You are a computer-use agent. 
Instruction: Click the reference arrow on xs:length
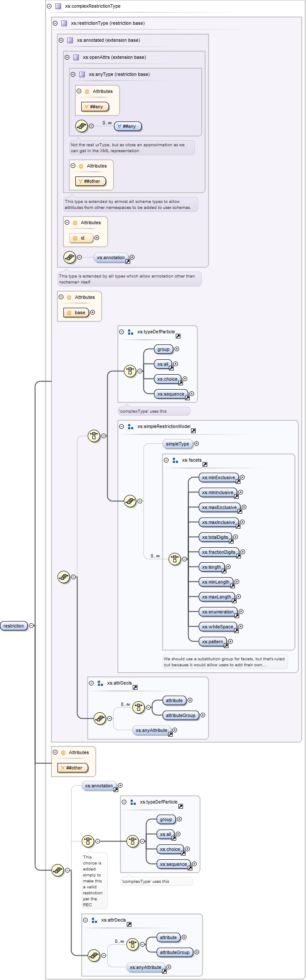tap(224, 571)
